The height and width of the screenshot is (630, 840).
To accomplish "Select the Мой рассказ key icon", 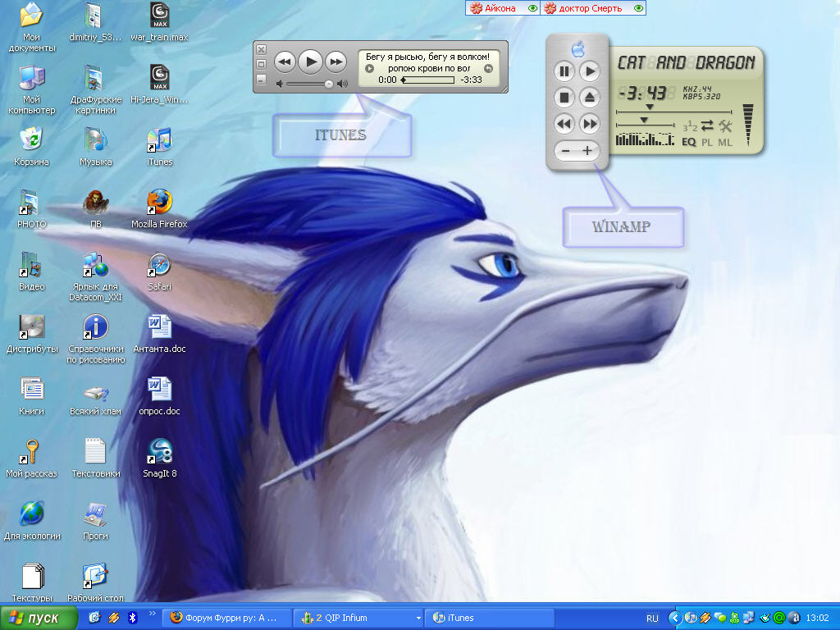I will pos(32,458).
